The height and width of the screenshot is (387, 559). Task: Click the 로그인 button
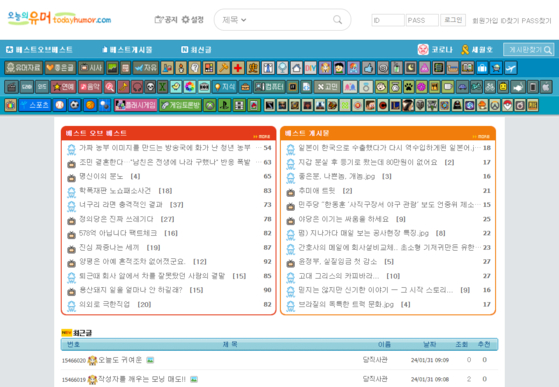pyautogui.click(x=453, y=20)
